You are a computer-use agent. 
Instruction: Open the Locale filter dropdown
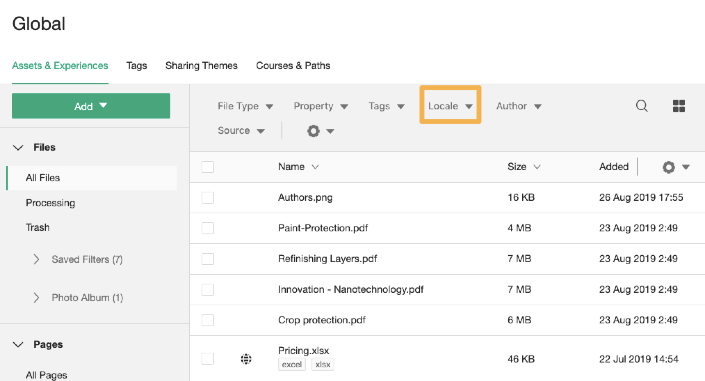(x=450, y=106)
